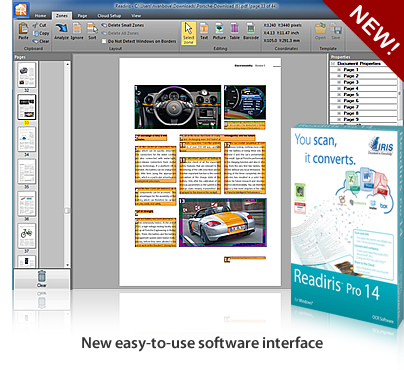Viewport: 404px width, 370px height.
Task: Switch to the Home ribbon tab
Action: tap(40, 16)
